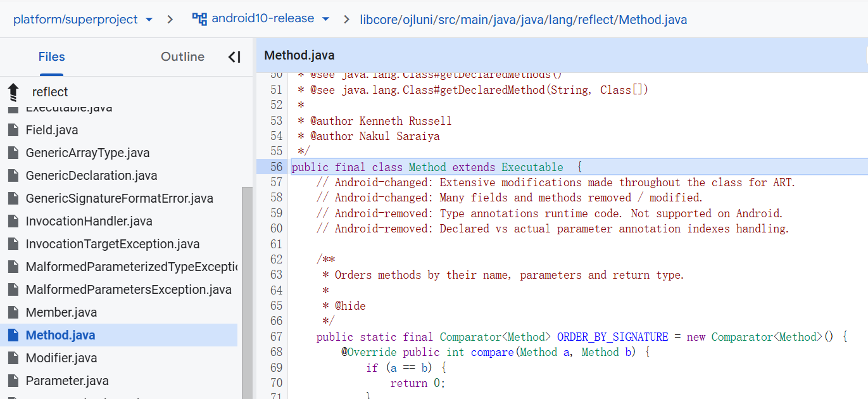Click the @Override annotation on line 68
Screen dimensions: 868x399
(369, 352)
